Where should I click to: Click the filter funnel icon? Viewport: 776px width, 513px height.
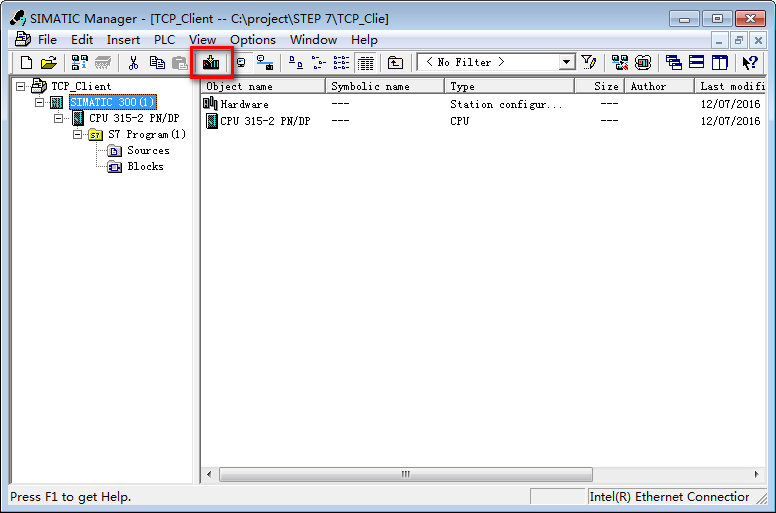tap(588, 62)
